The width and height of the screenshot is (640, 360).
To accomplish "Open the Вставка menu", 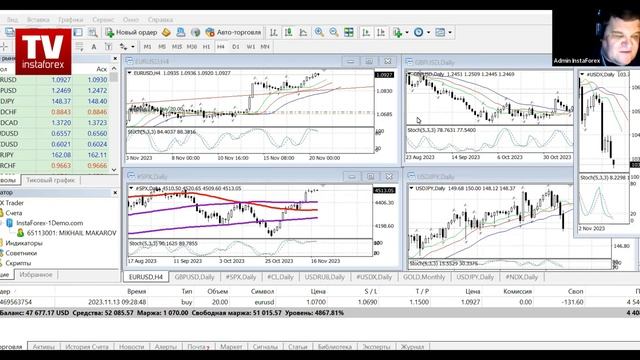I will (x=38, y=20).
